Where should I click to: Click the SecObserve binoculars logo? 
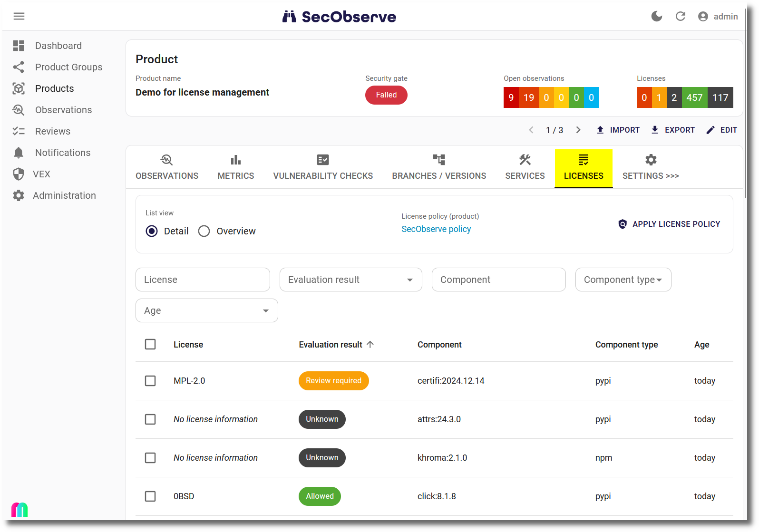click(289, 17)
